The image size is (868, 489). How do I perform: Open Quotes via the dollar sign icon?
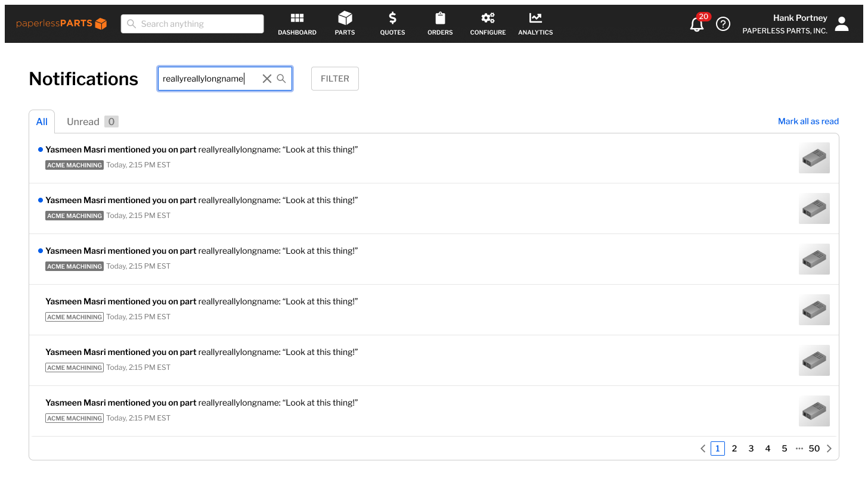point(392,23)
